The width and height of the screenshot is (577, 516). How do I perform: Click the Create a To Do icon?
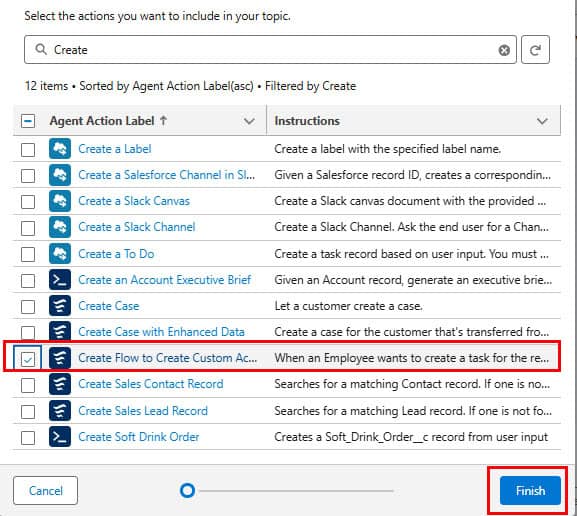60,254
